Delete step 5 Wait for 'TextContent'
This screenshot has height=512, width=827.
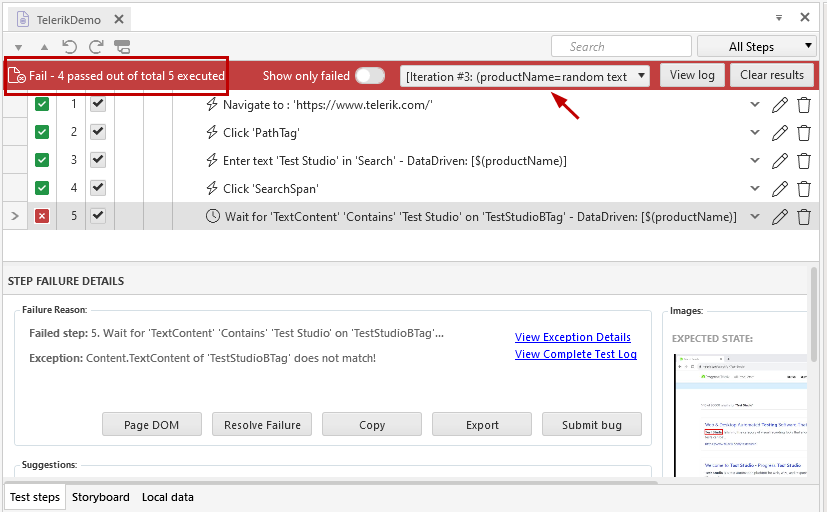click(804, 217)
